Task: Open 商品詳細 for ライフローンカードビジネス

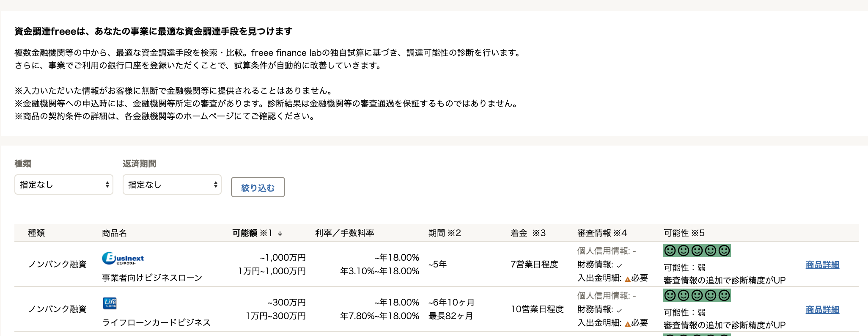Action: click(x=822, y=309)
